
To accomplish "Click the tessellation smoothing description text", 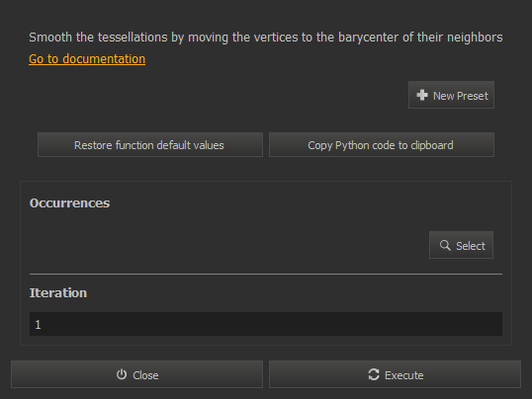I will point(266,38).
